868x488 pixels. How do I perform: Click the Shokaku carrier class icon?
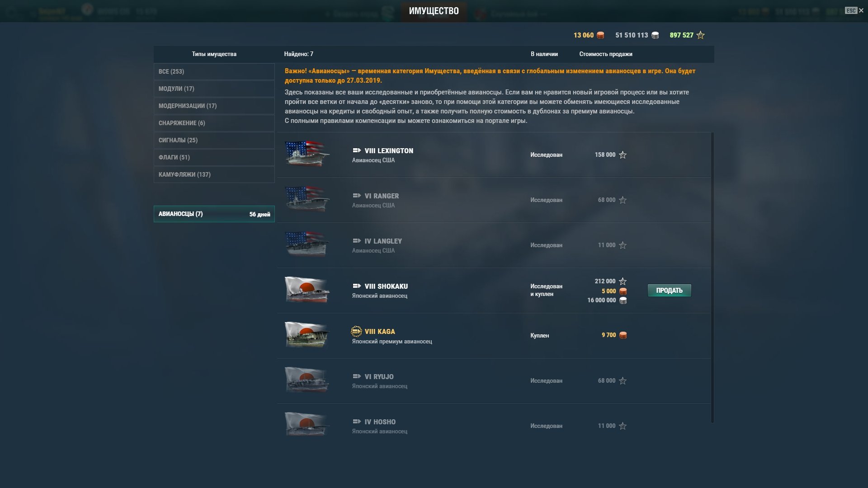pos(357,286)
